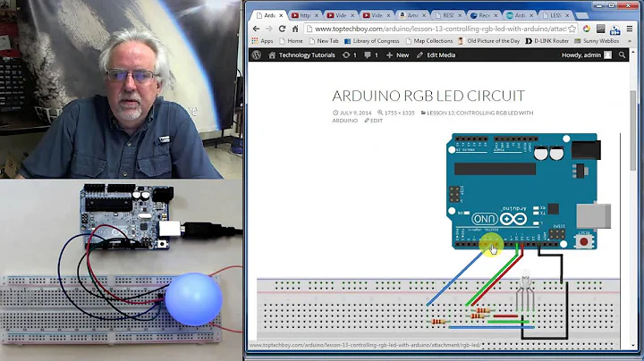
Task: Switch to the Amazon tab
Action: (x=412, y=15)
